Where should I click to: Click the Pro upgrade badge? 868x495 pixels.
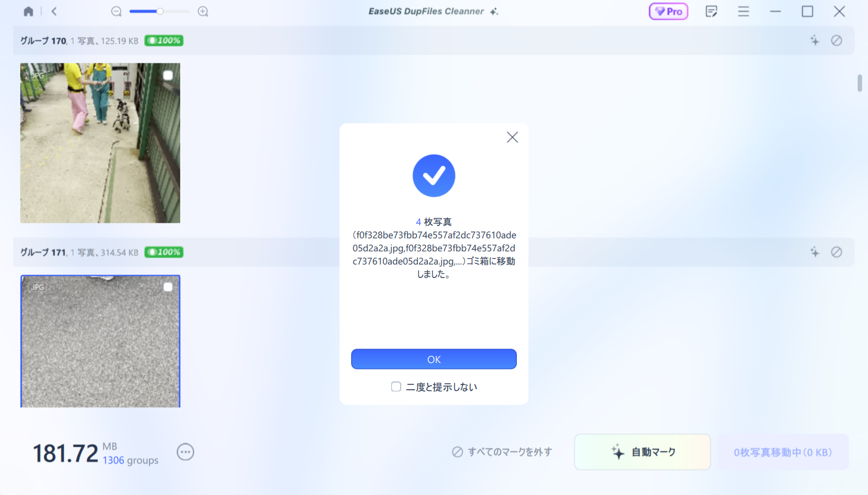[669, 11]
